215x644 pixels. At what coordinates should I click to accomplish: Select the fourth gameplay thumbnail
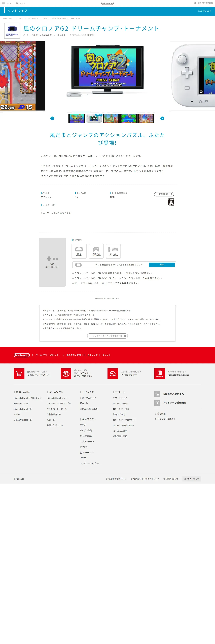point(128,118)
